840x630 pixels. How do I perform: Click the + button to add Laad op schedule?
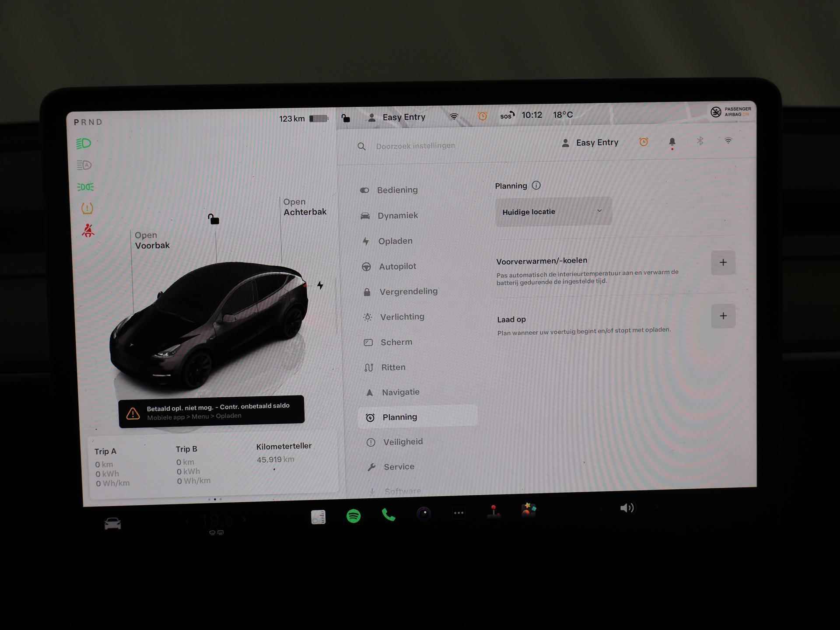click(723, 316)
